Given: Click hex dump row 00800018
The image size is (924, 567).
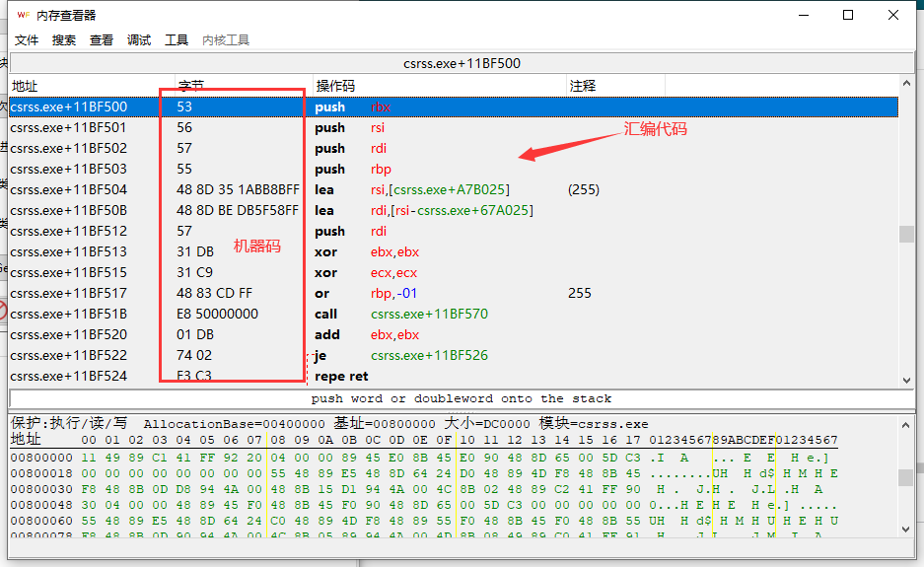Looking at the screenshot, I should pyautogui.click(x=424, y=474).
